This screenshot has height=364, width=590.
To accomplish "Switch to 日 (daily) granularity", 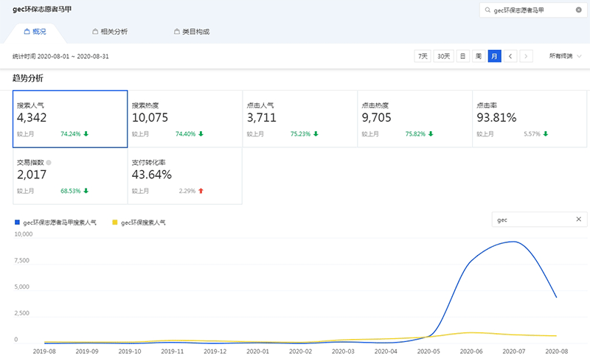I will [462, 56].
